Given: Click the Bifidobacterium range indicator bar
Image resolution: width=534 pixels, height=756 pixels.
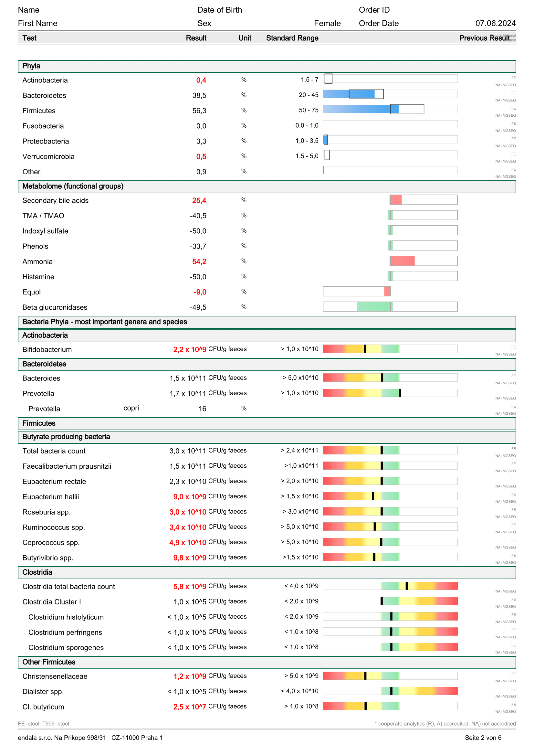Looking at the screenshot, I should point(390,349).
